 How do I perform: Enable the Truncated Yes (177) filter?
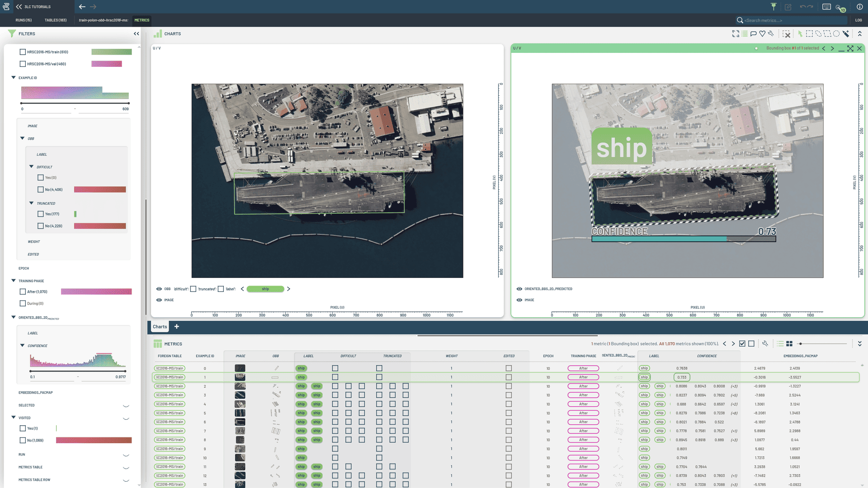click(41, 214)
